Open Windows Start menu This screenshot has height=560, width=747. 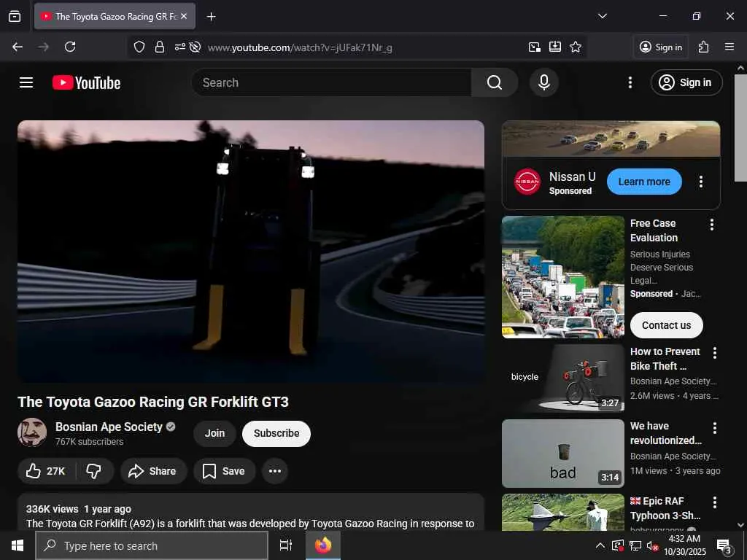click(x=18, y=545)
